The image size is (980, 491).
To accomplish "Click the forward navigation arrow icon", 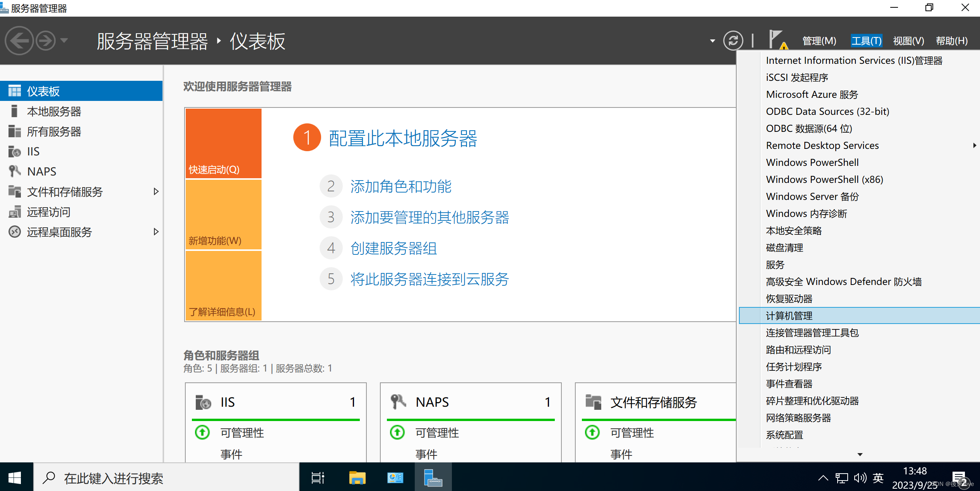I will 46,41.
